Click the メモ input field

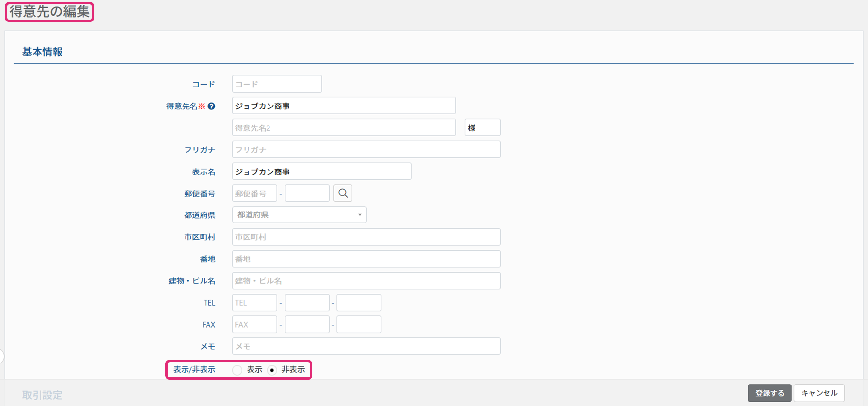[x=366, y=346]
